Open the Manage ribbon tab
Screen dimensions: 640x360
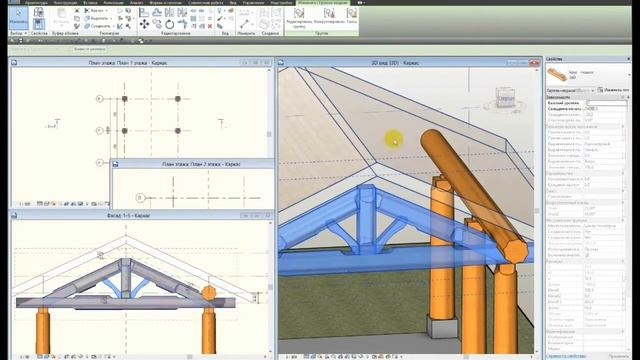point(253,3)
